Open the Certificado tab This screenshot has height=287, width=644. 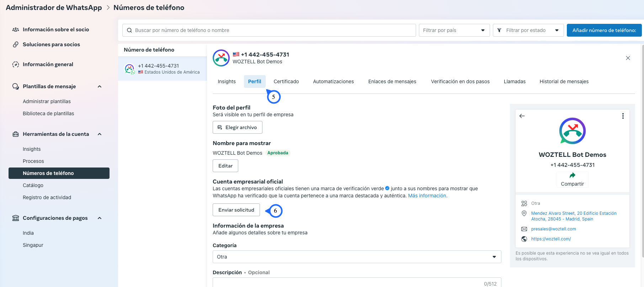[x=286, y=81]
